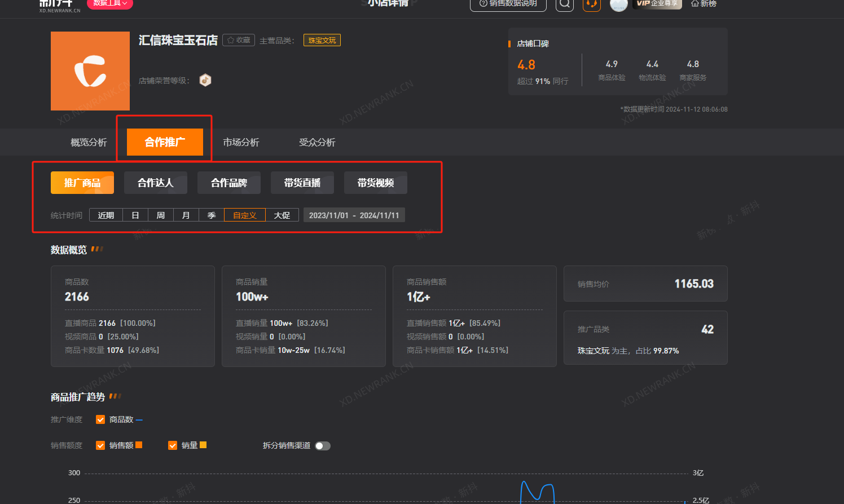
Task: Click 商品卡数量 1076 row
Action: [112, 350]
